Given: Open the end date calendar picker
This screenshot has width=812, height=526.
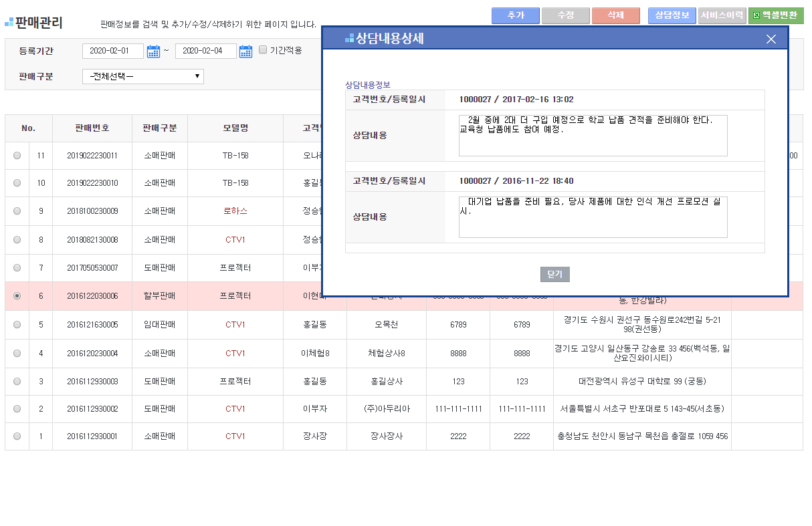Looking at the screenshot, I should [x=245, y=51].
